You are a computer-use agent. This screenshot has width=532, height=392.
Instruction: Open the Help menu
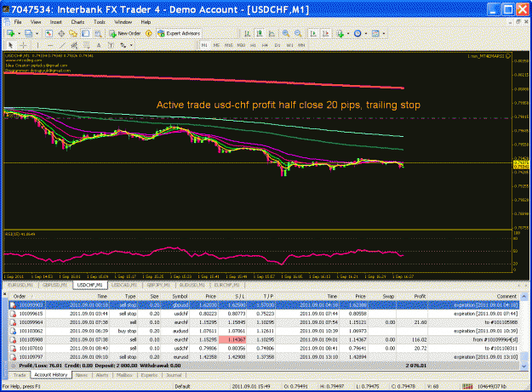tap(146, 22)
